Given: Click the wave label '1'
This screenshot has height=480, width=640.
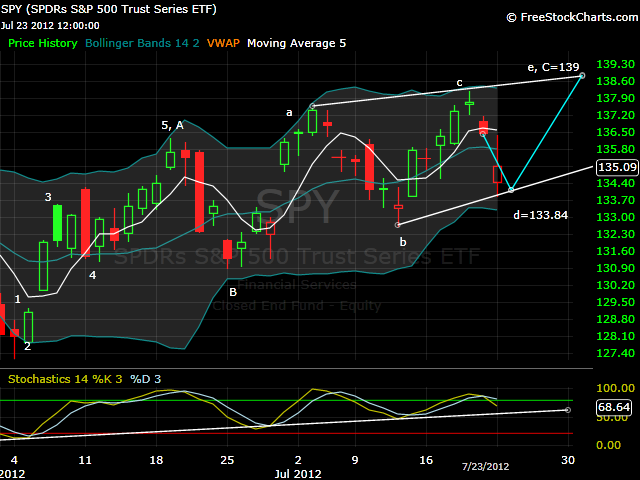Looking at the screenshot, I should [17, 299].
